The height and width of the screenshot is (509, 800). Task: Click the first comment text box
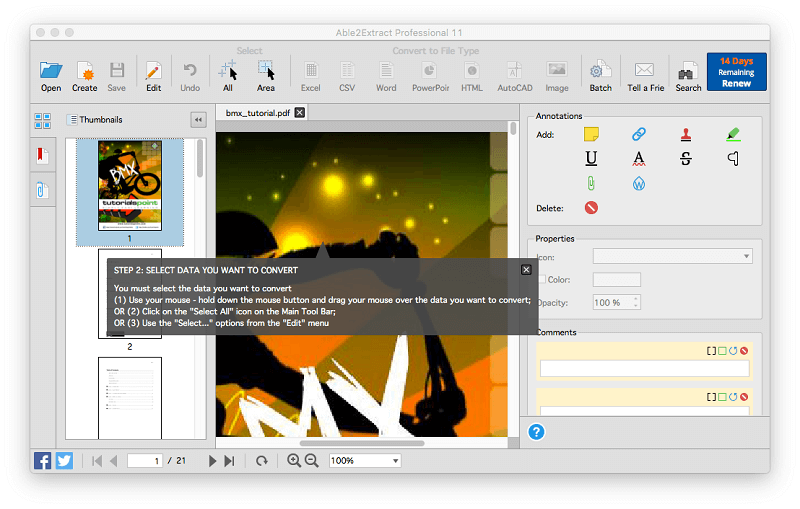point(644,368)
